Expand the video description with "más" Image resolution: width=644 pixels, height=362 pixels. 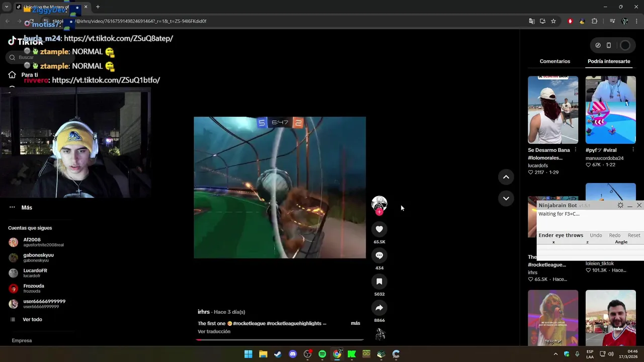point(355,323)
